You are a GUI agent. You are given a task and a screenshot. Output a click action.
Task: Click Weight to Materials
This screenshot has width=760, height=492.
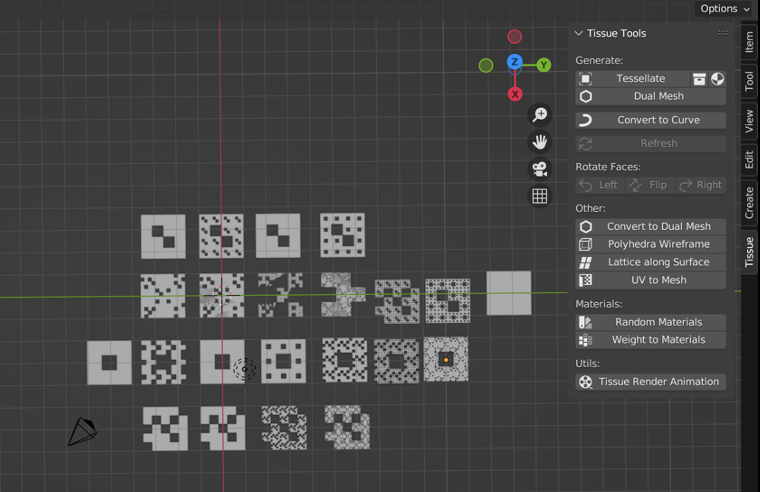point(650,340)
